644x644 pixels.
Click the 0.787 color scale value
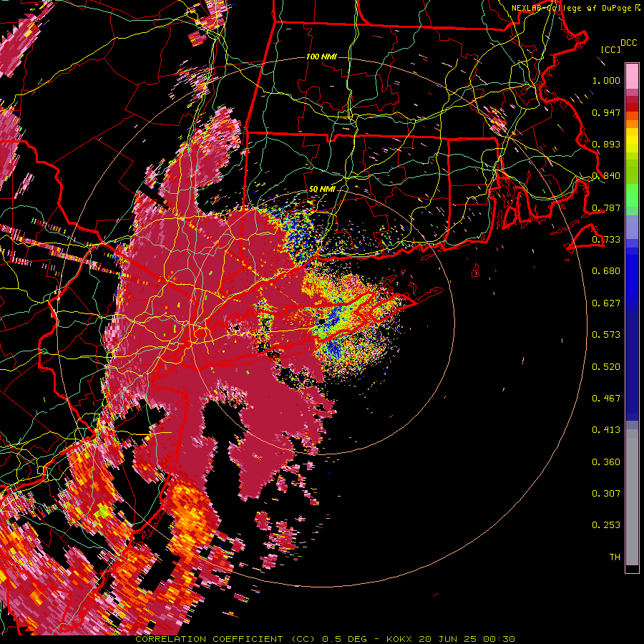tap(606, 208)
